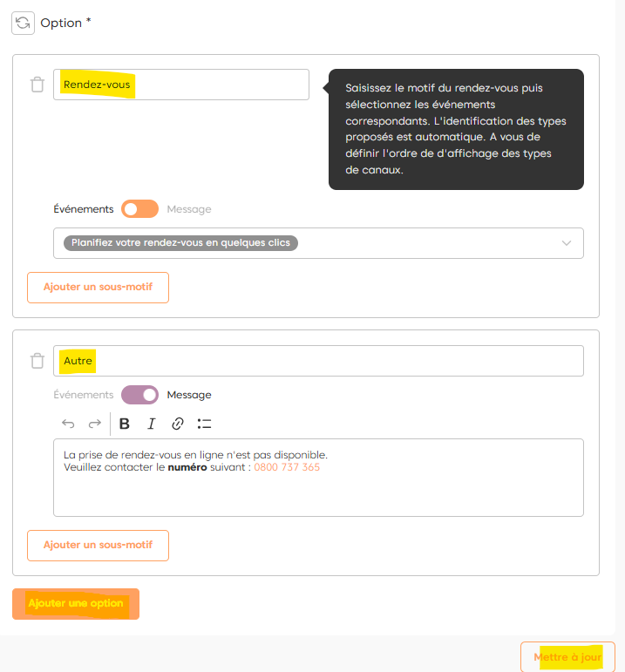This screenshot has width=625, height=672.
Task: Expand the events dropdown chevron
Action: click(567, 243)
